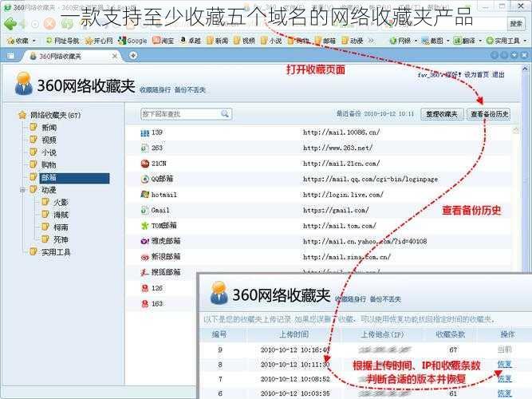This screenshot has height=399, width=532.
Task: Open the 开心网 bookmark
Action: (x=99, y=41)
